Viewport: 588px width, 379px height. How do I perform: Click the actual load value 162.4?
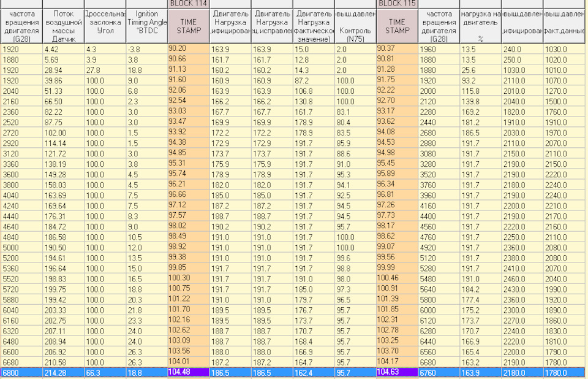point(314,373)
